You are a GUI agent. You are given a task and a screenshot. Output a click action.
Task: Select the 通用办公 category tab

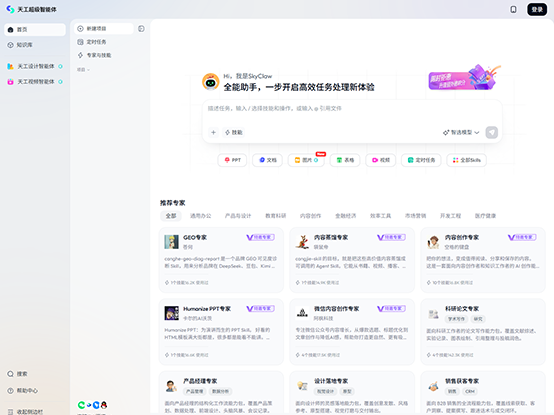(201, 216)
